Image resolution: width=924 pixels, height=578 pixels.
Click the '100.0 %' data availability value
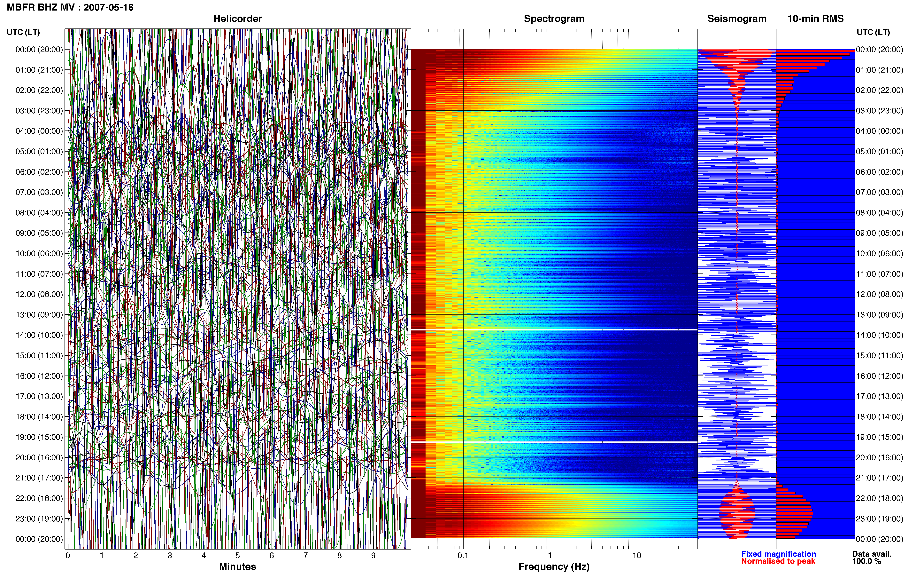[x=866, y=561]
